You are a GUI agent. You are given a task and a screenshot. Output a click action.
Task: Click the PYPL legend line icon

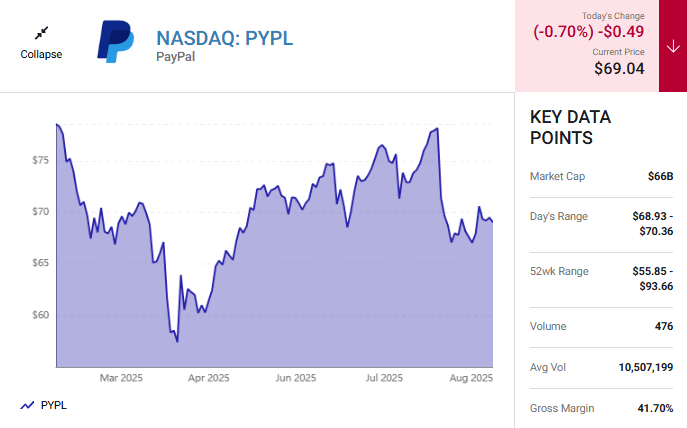(x=27, y=405)
